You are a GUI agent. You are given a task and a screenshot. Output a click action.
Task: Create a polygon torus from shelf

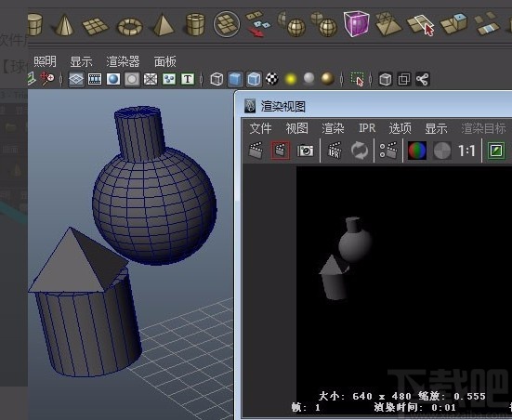coord(130,26)
